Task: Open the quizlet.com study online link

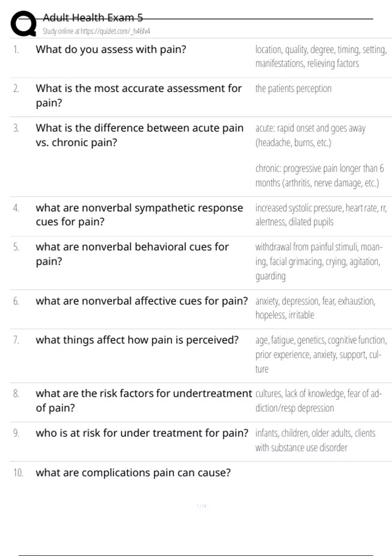Action: [x=96, y=31]
